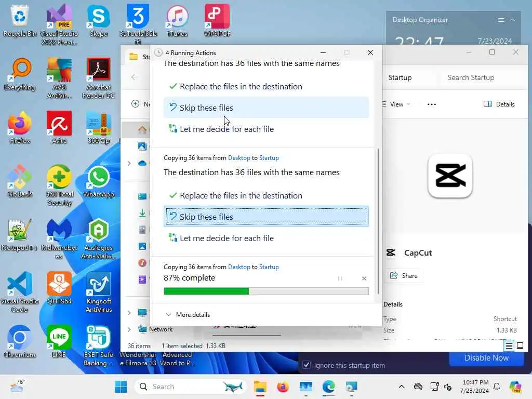Click the Share button for CapCut
This screenshot has width=532, height=399.
click(404, 276)
